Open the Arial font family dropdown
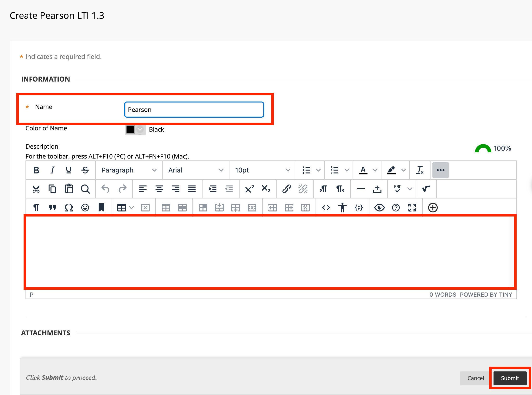 (196, 170)
